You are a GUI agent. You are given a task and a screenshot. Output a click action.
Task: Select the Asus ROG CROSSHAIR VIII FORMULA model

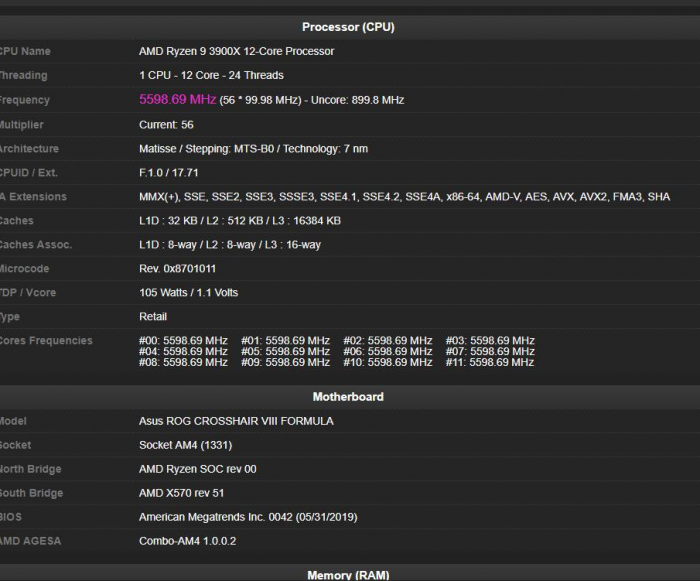[x=236, y=421]
